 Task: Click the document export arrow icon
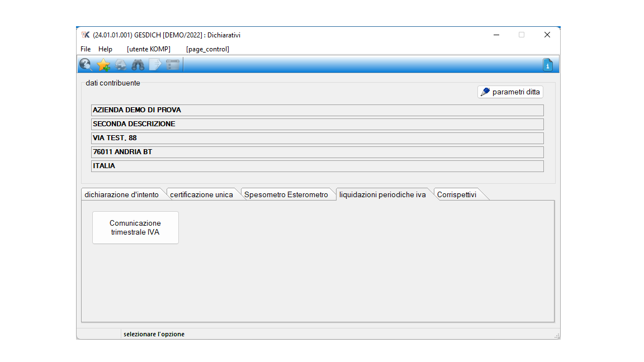[x=155, y=64]
